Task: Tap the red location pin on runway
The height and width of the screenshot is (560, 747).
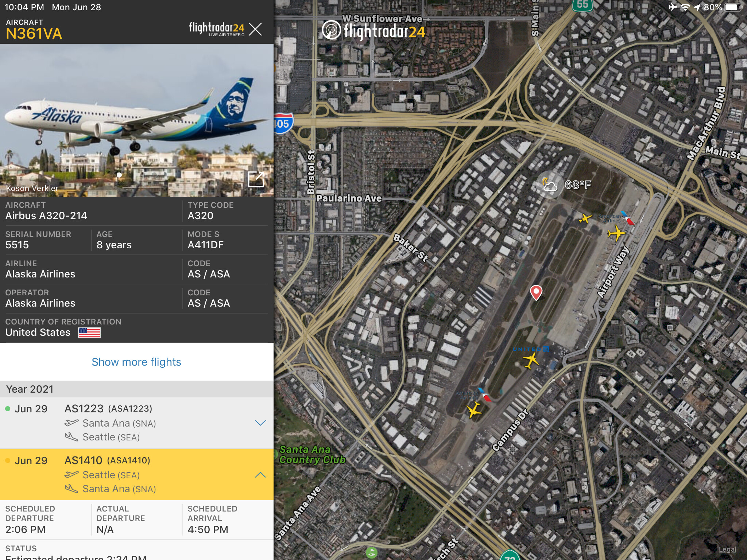Action: pos(536,293)
